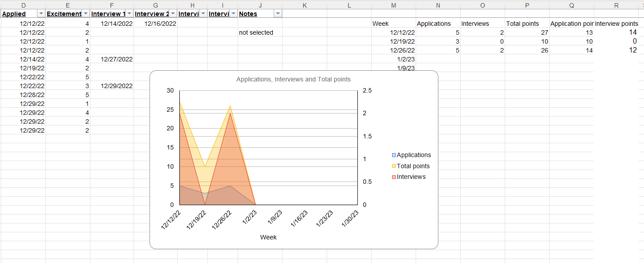Select column M header
This screenshot has height=263, width=644.
pyautogui.click(x=393, y=5)
